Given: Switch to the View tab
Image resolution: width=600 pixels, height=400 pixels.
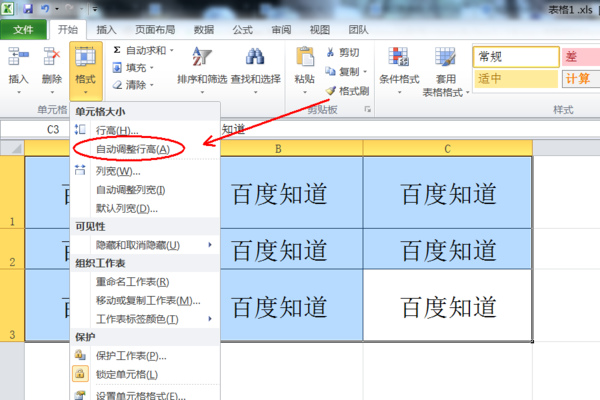Looking at the screenshot, I should tap(320, 29).
